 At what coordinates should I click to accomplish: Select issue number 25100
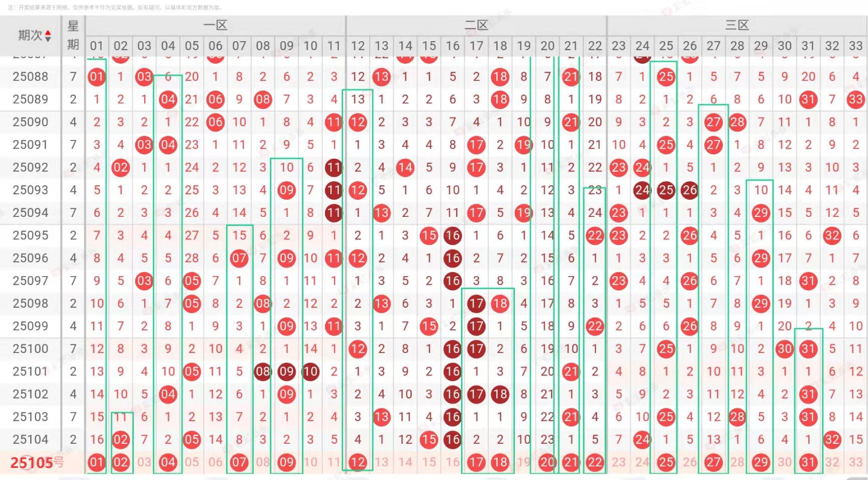tap(31, 349)
